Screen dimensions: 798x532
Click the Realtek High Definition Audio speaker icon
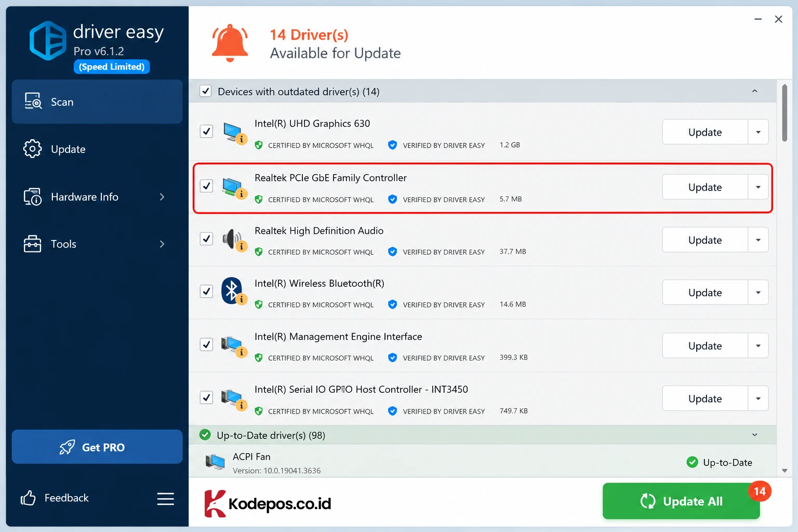(x=234, y=240)
